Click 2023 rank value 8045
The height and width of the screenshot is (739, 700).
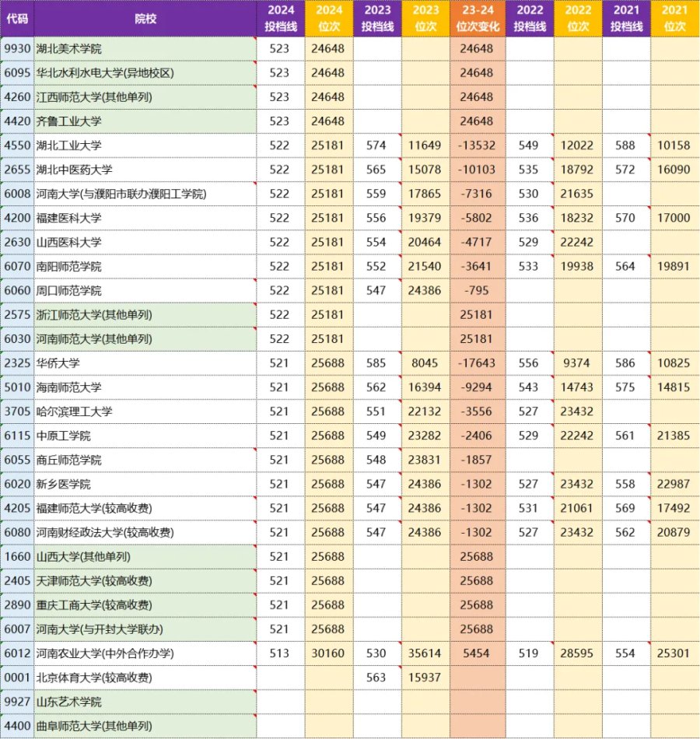coord(425,363)
